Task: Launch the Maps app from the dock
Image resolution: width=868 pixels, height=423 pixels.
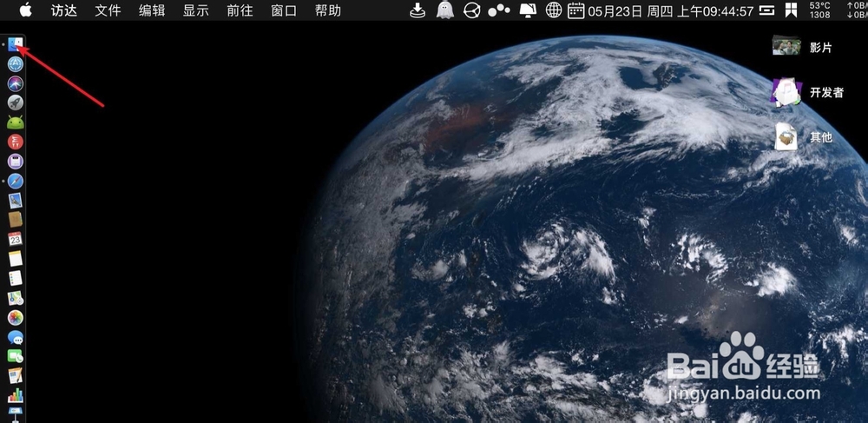Action: tap(16, 298)
